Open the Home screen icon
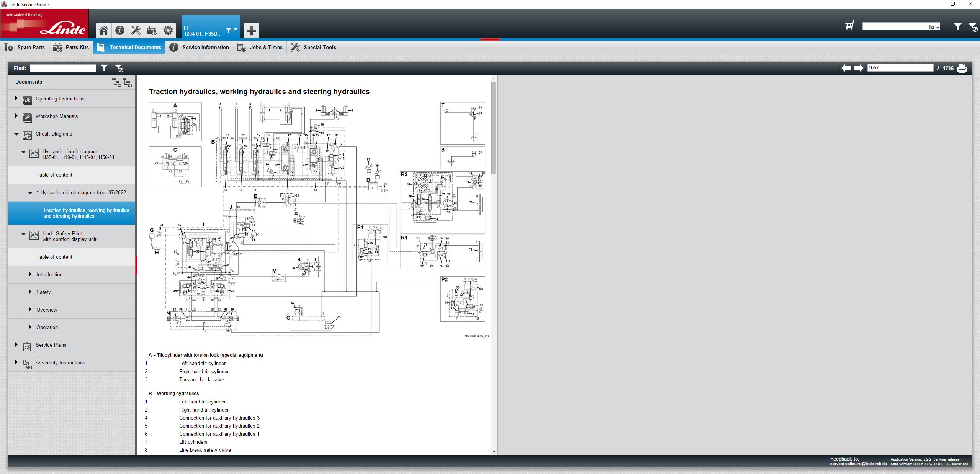Image resolution: width=980 pixels, height=474 pixels. point(103,30)
